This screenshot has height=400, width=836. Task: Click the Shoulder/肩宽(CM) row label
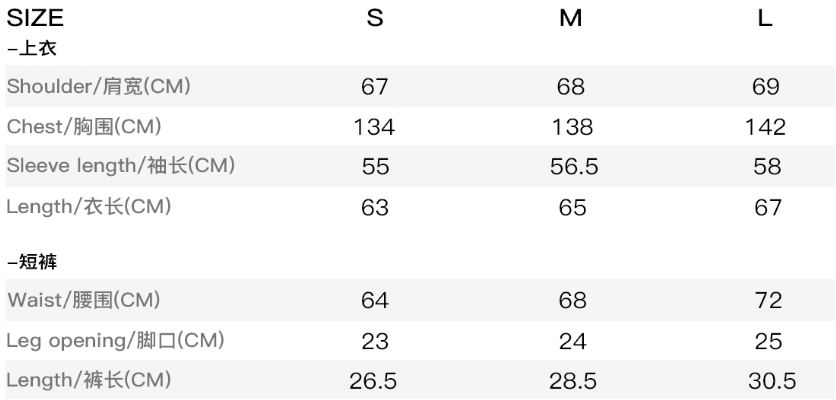point(98,86)
